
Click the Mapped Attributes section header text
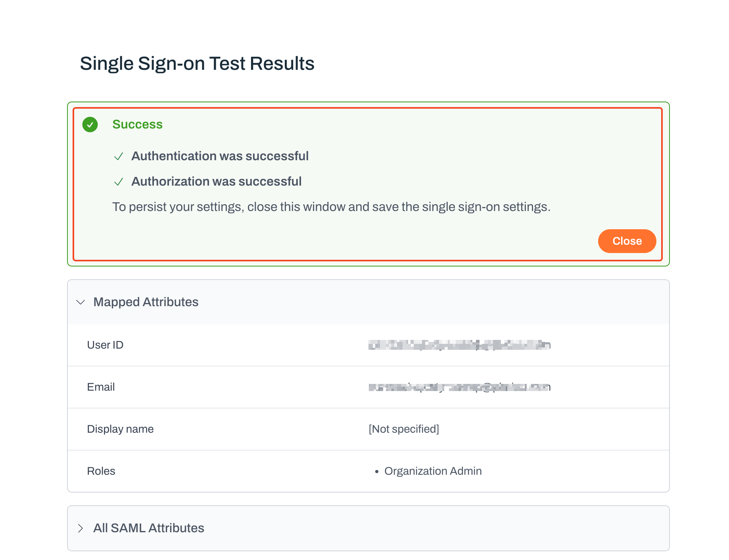click(146, 302)
